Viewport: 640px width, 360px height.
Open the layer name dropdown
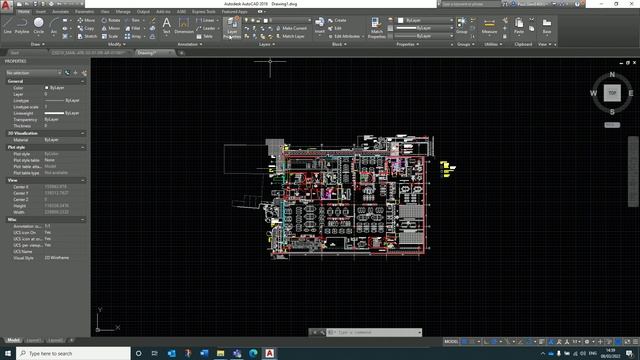pos(287,20)
